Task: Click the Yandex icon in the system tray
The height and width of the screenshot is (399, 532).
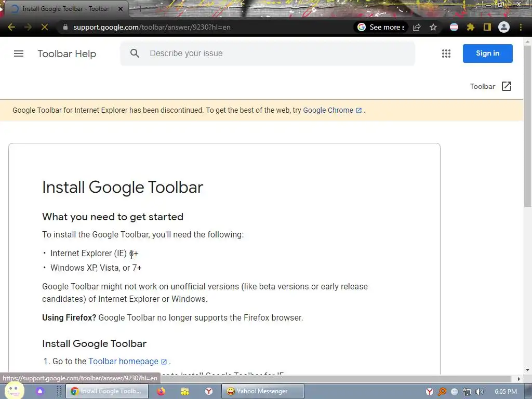Action: 430,392
